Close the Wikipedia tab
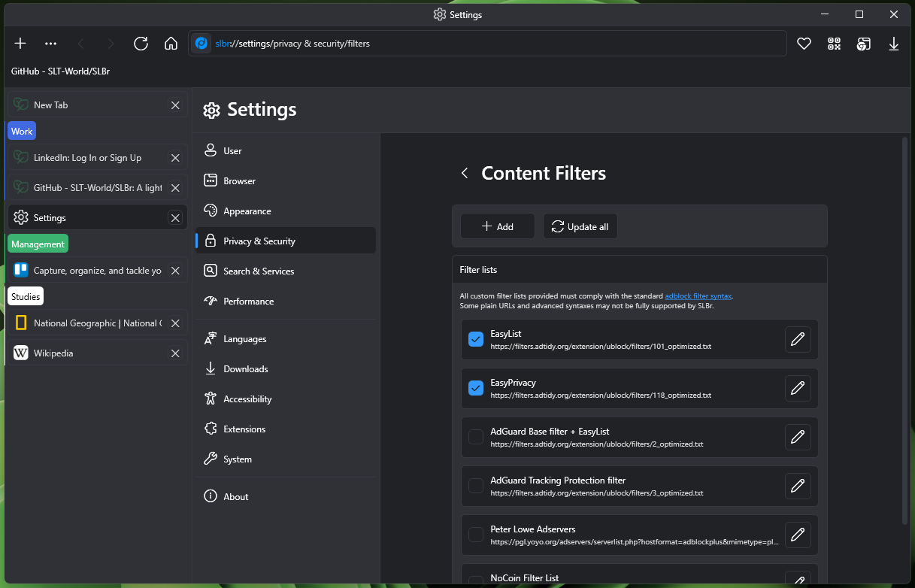 (175, 353)
